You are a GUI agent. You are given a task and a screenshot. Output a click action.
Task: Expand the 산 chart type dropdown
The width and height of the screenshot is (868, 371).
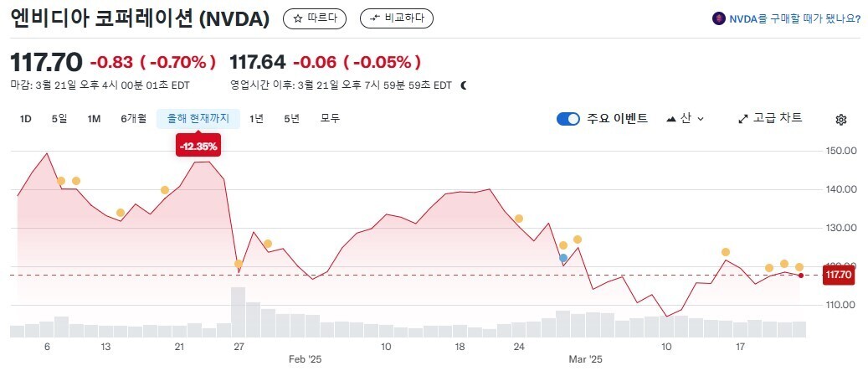tap(685, 119)
